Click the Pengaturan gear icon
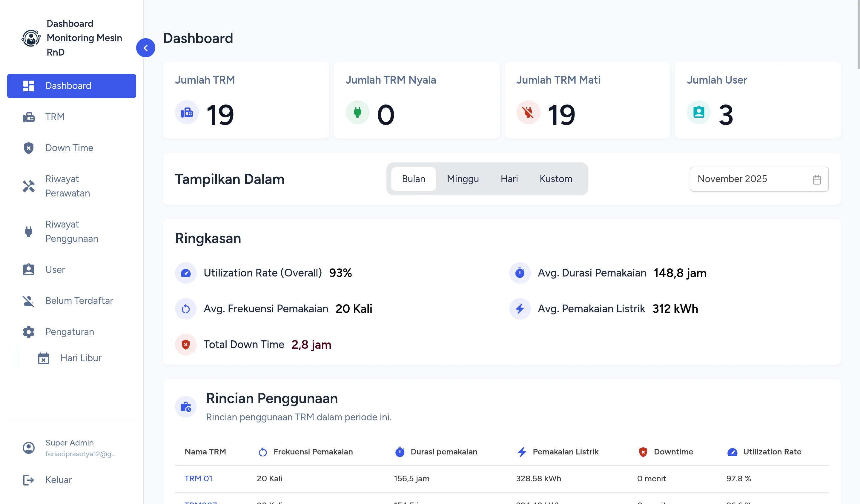 (x=29, y=332)
